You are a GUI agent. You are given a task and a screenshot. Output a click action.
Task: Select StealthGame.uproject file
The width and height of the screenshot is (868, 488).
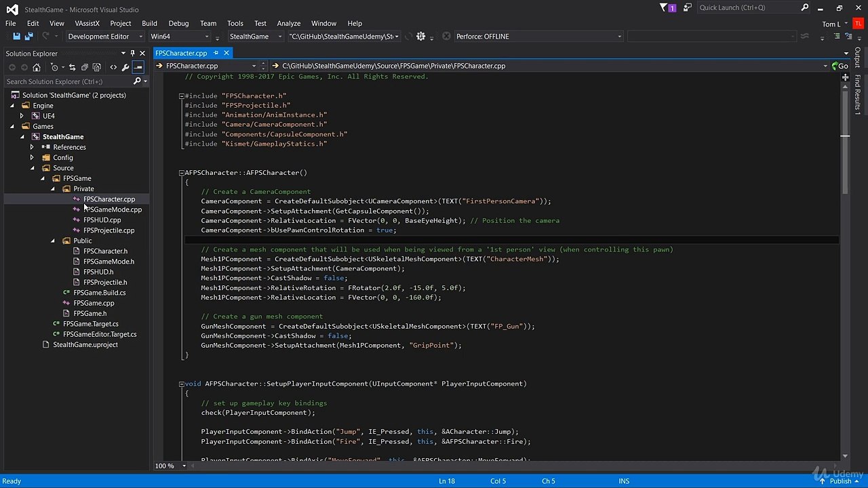(x=85, y=344)
